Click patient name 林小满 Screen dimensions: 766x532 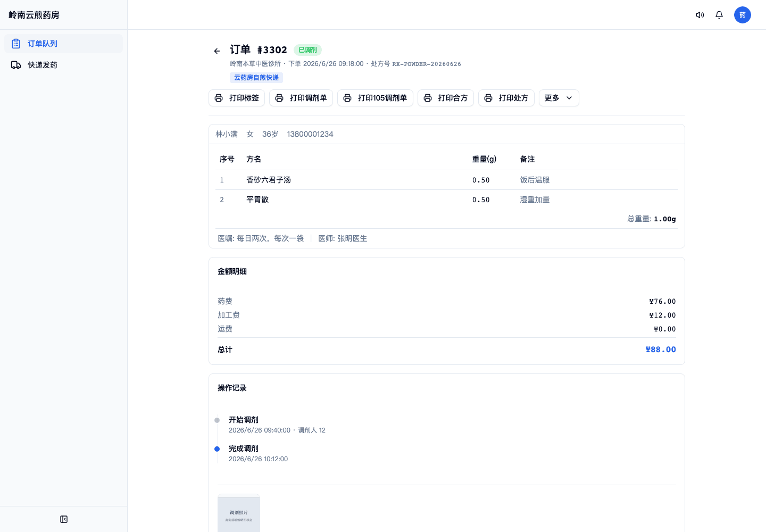coord(227,134)
